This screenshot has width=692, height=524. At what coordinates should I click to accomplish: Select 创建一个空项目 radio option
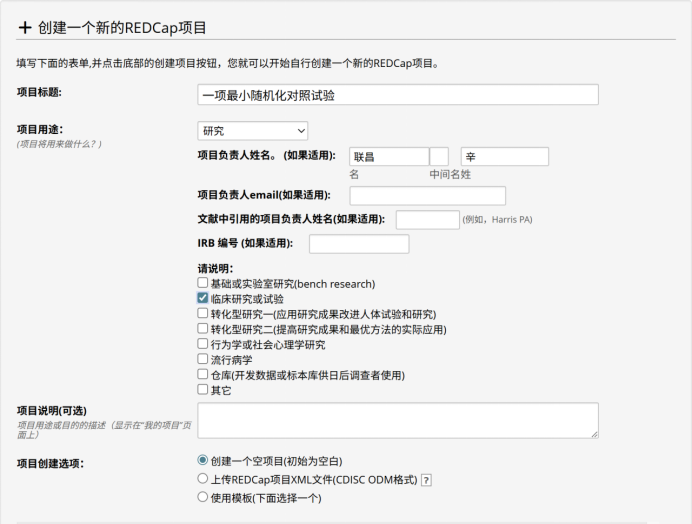pos(203,460)
